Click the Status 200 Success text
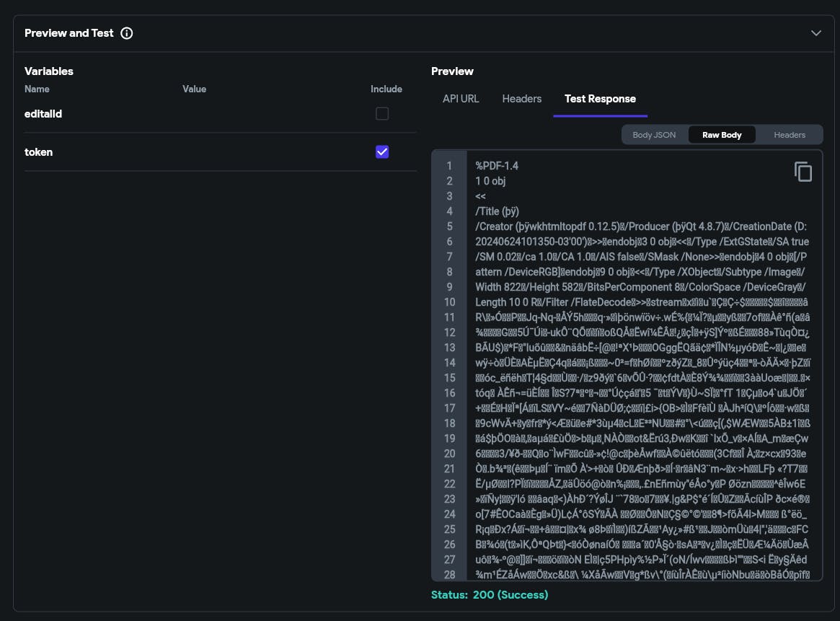 click(490, 595)
